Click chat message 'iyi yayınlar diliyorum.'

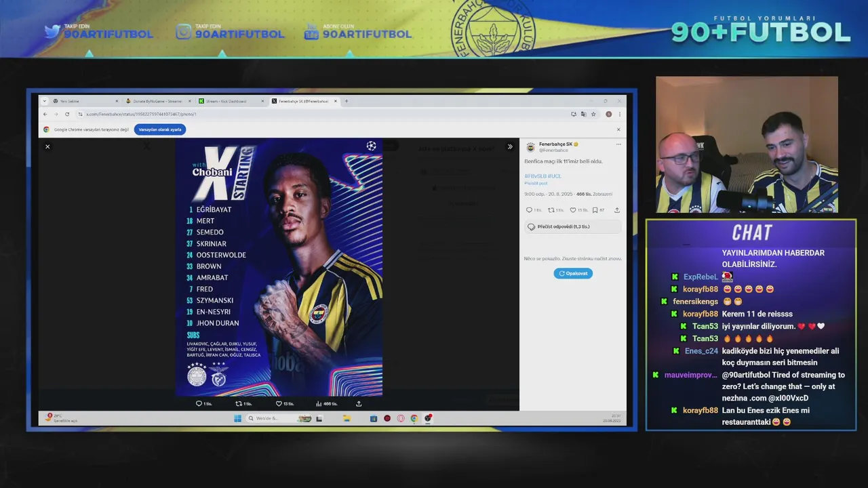(758, 326)
